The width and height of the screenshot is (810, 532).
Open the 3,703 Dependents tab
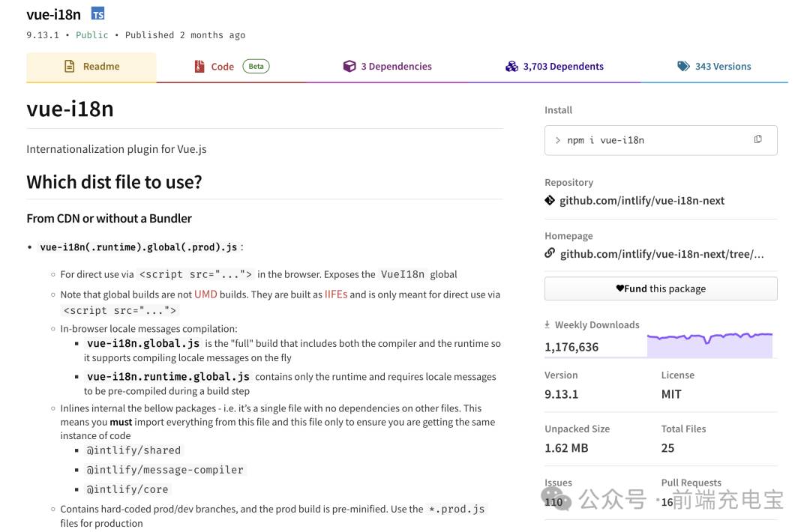click(x=554, y=66)
